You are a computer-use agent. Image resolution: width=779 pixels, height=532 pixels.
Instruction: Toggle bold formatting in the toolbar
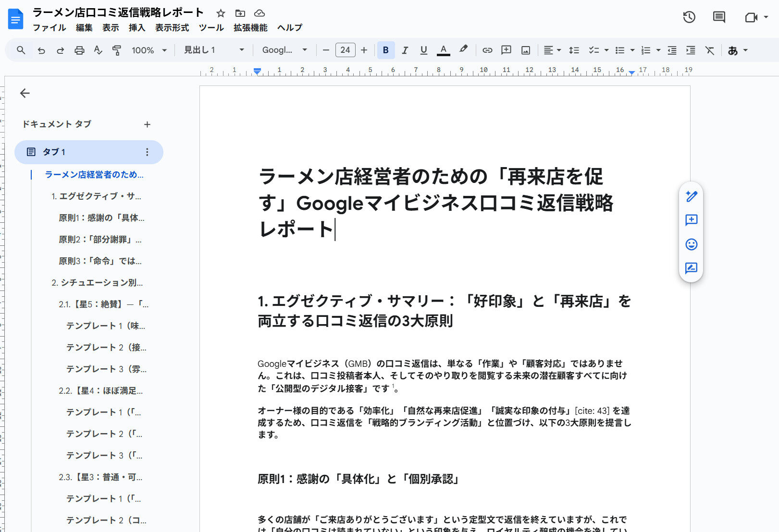click(x=385, y=50)
